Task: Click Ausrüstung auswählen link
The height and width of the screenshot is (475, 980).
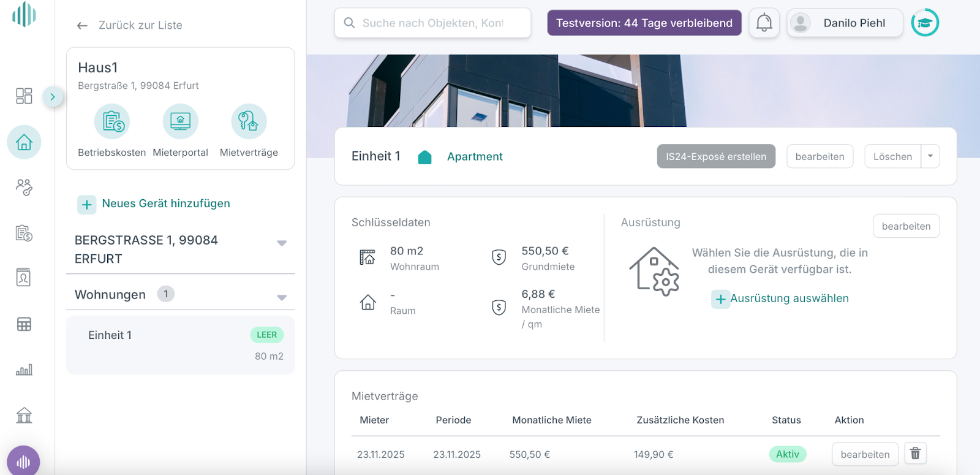Action: coord(789,298)
